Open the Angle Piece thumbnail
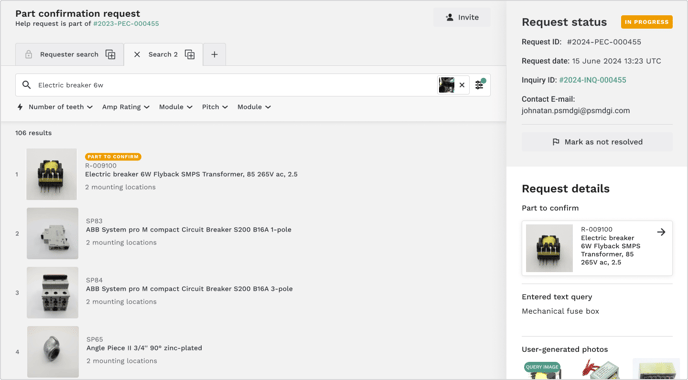688x380 pixels. pyautogui.click(x=53, y=351)
